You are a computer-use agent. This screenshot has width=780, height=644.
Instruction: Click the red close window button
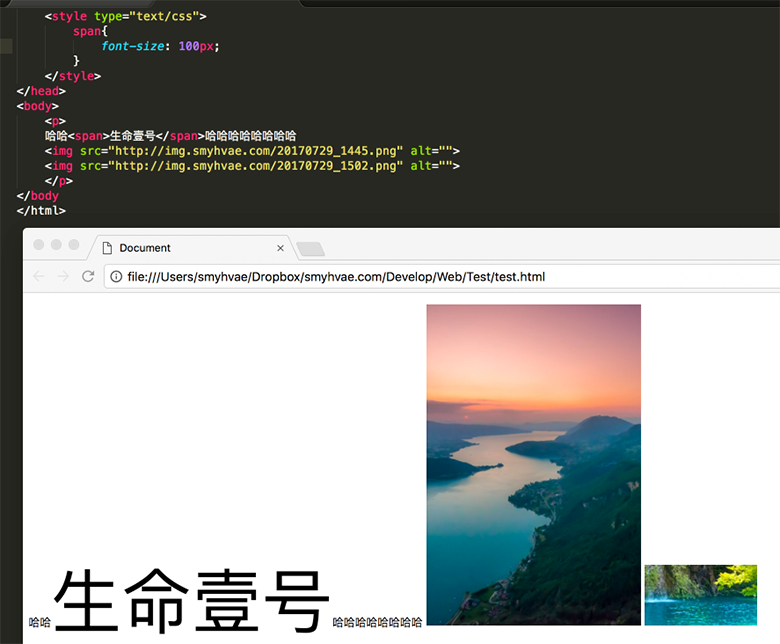pos(39,245)
